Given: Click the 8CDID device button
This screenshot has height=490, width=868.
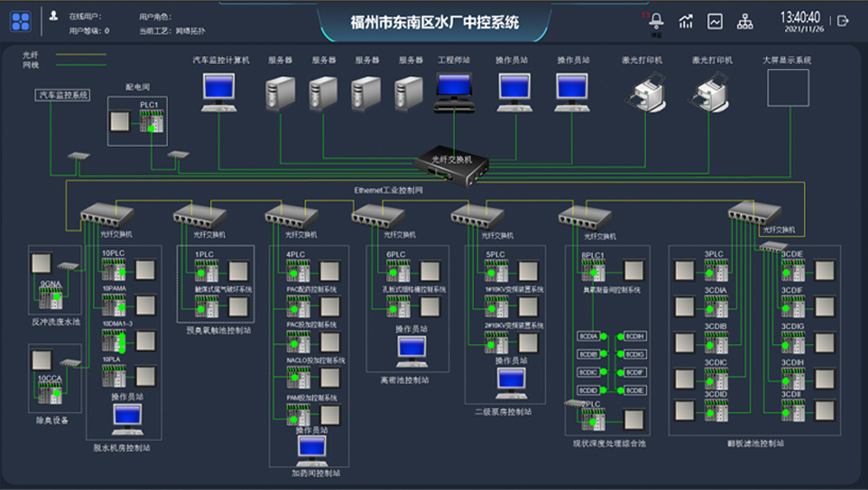Looking at the screenshot, I should point(589,390).
